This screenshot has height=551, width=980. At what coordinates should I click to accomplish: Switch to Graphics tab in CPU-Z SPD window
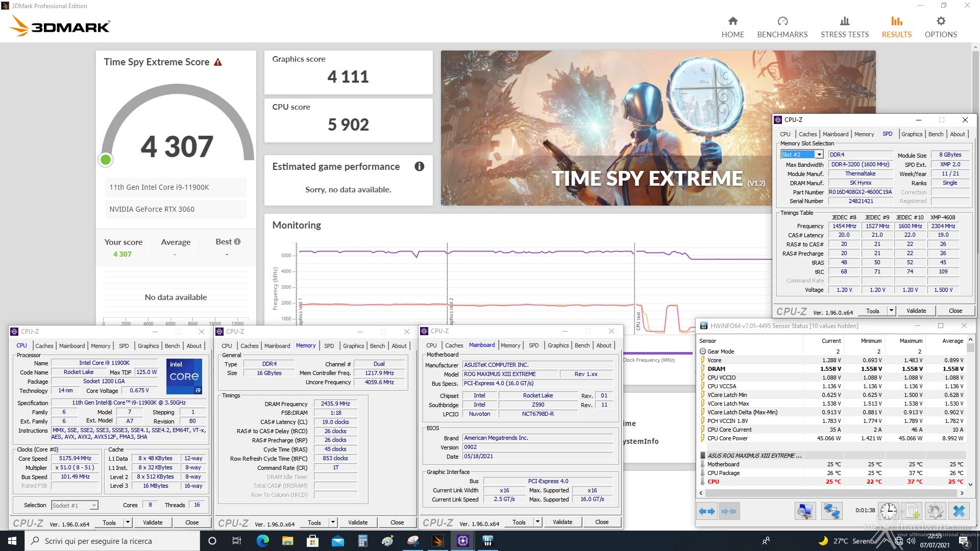click(912, 134)
